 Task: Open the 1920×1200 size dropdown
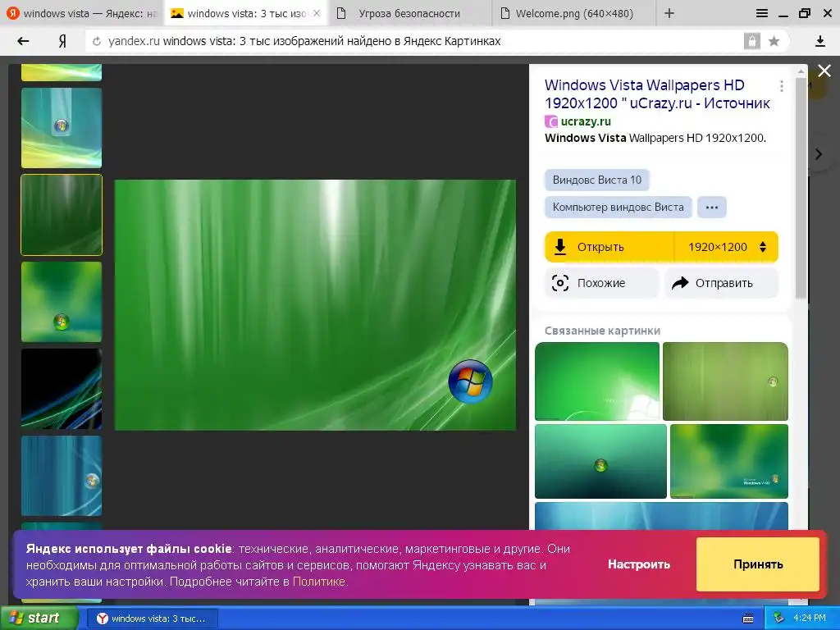727,247
